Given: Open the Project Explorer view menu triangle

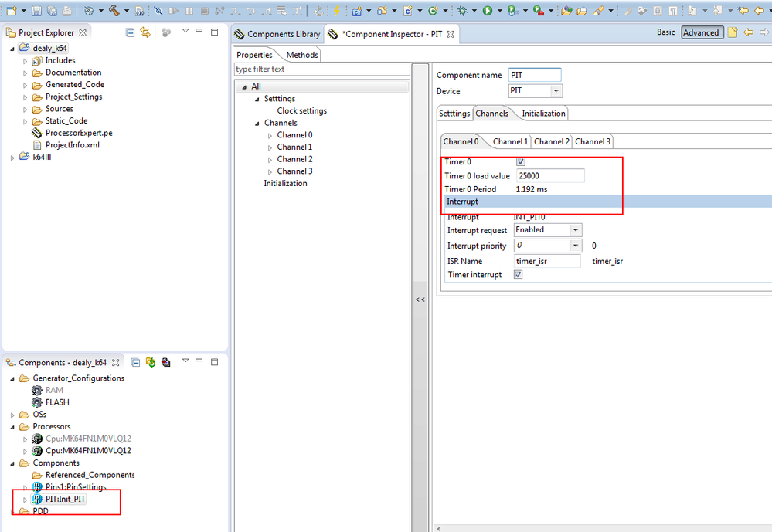Looking at the screenshot, I should [185, 31].
